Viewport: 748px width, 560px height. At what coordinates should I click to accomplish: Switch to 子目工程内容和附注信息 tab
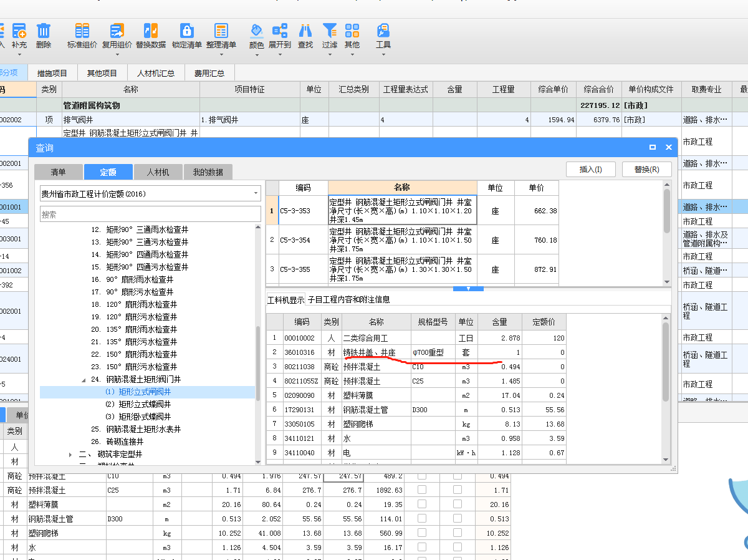[x=348, y=299]
